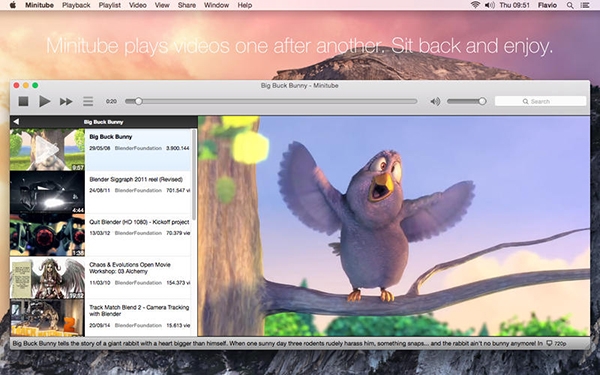Open the Notification Center menu icon
Image resolution: width=600 pixels, height=375 pixels.
click(x=585, y=5)
